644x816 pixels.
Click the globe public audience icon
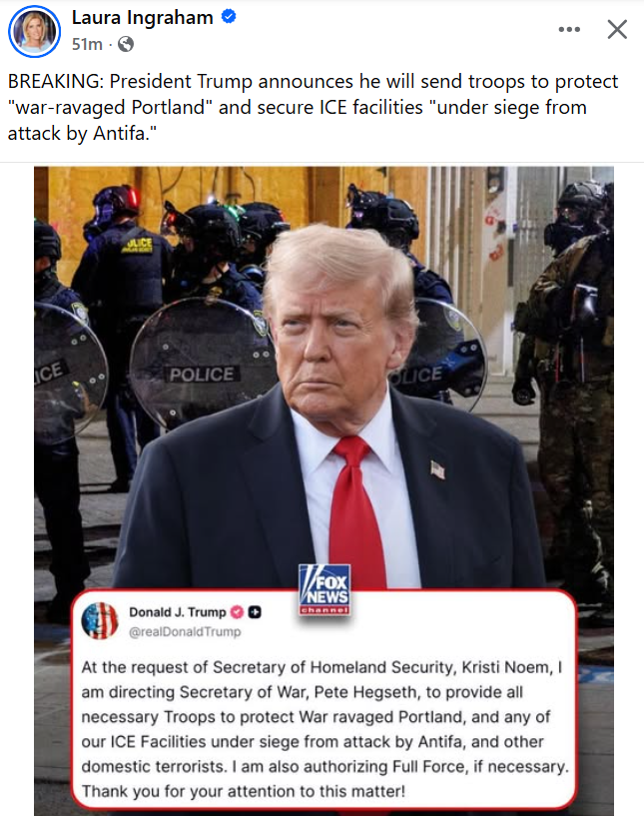[126, 44]
